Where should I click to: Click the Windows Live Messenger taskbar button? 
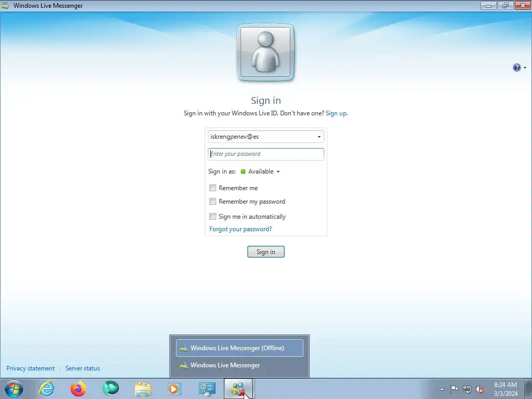coord(238,389)
